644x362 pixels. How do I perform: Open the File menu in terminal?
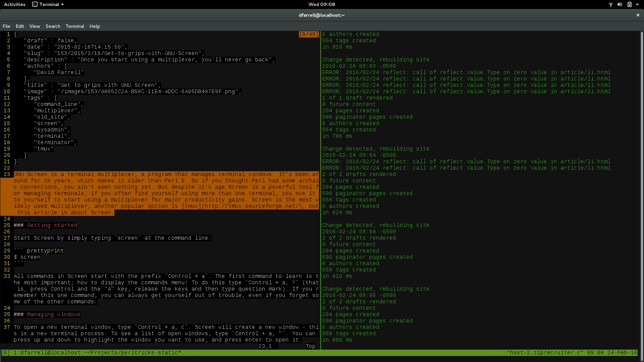(6, 25)
